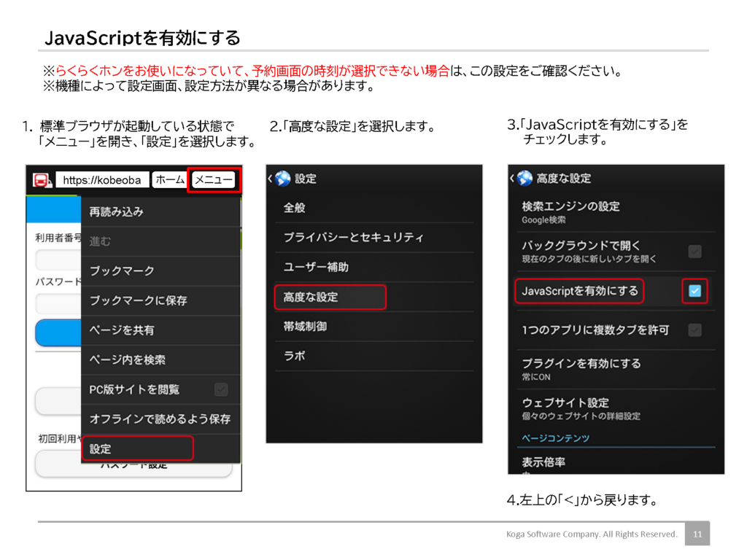Open プライバシーとセキュリティ settings
The image size is (747, 560).
(x=353, y=238)
